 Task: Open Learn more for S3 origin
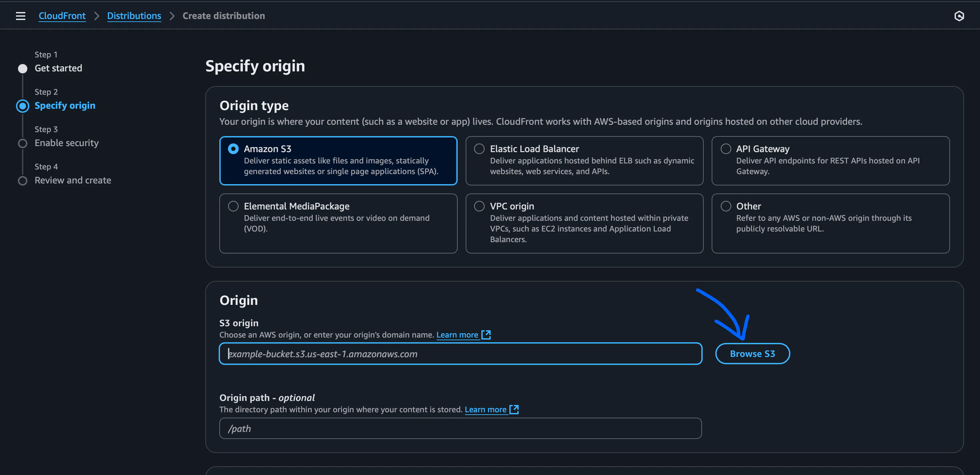(x=457, y=335)
